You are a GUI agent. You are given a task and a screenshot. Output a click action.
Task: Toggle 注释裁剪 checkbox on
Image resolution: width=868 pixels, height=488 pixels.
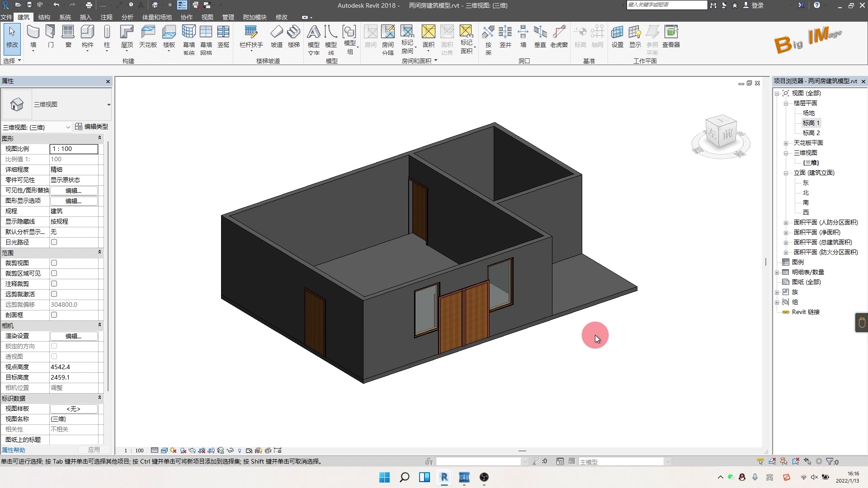[54, 283]
